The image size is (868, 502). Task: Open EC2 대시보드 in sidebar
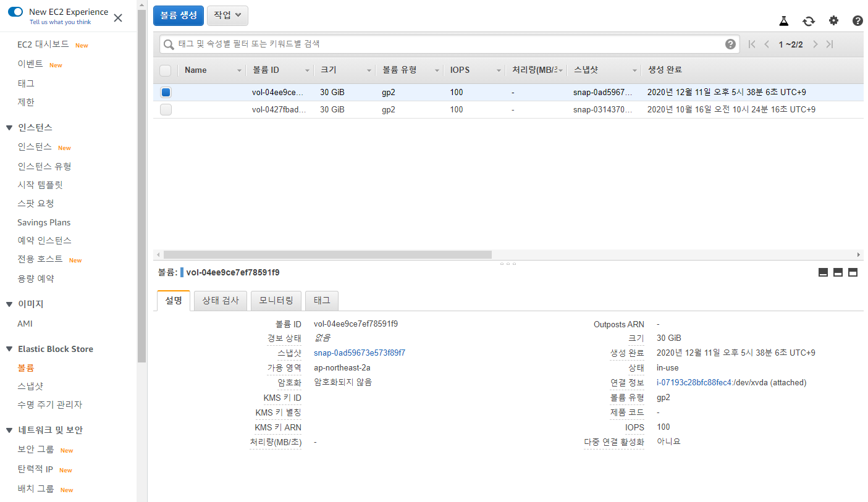pyautogui.click(x=43, y=44)
